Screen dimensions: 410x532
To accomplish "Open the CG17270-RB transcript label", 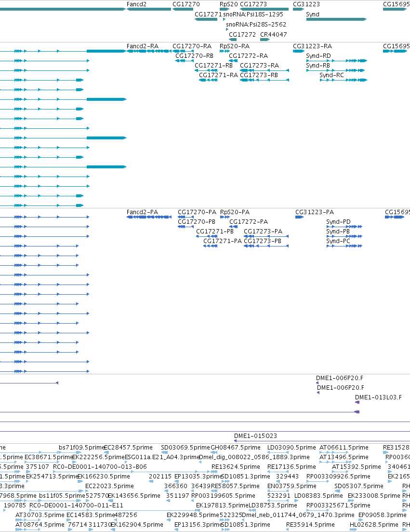I will tap(195, 56).
